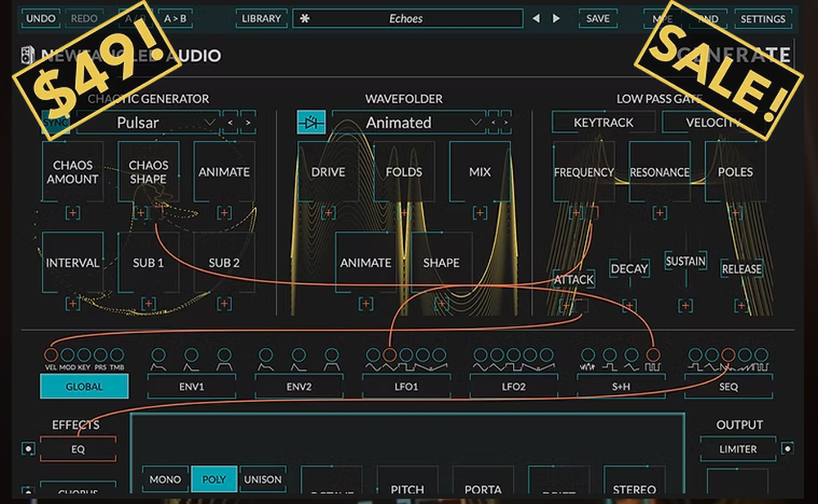818x504 pixels.
Task: Click the plus slot under generator ANIMATE
Action: point(224,213)
